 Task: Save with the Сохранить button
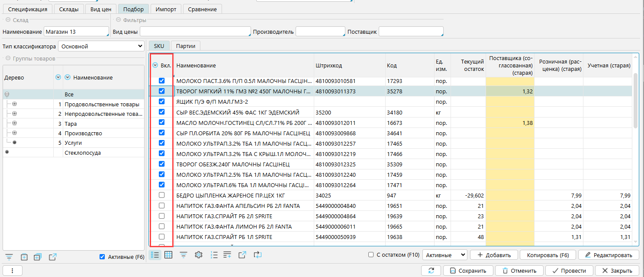coord(468,271)
